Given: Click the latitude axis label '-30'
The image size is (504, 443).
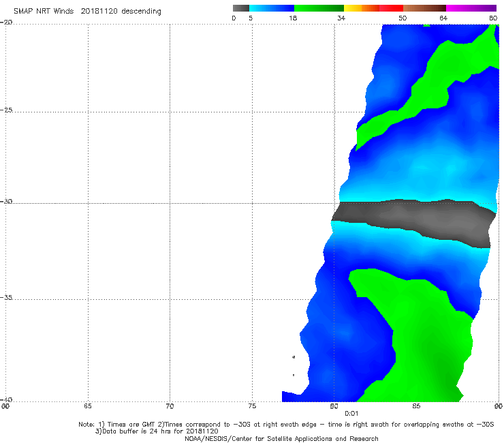Looking at the screenshot, I should (x=6, y=201).
